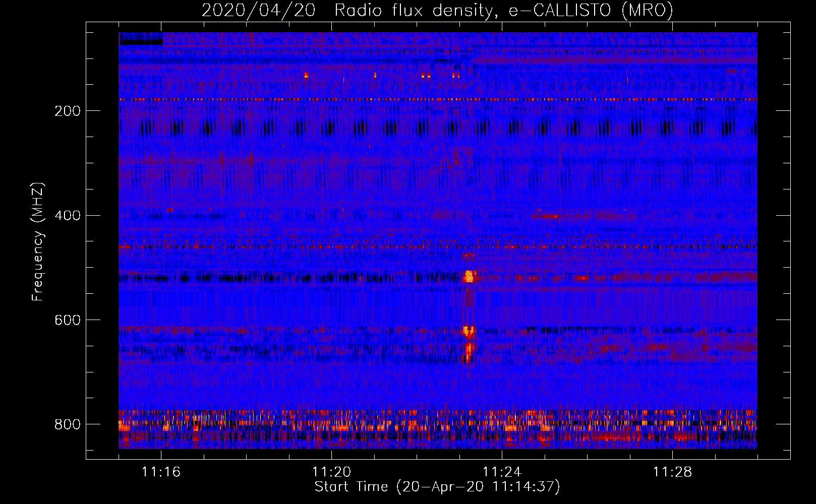Click the 11:20 time tick label
Screen dimensions: 816x504
pyautogui.click(x=331, y=472)
